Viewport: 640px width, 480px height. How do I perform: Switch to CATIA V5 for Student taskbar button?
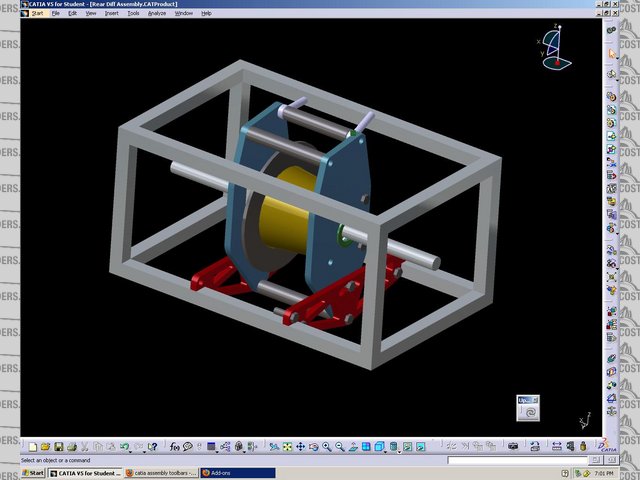[x=85, y=473]
